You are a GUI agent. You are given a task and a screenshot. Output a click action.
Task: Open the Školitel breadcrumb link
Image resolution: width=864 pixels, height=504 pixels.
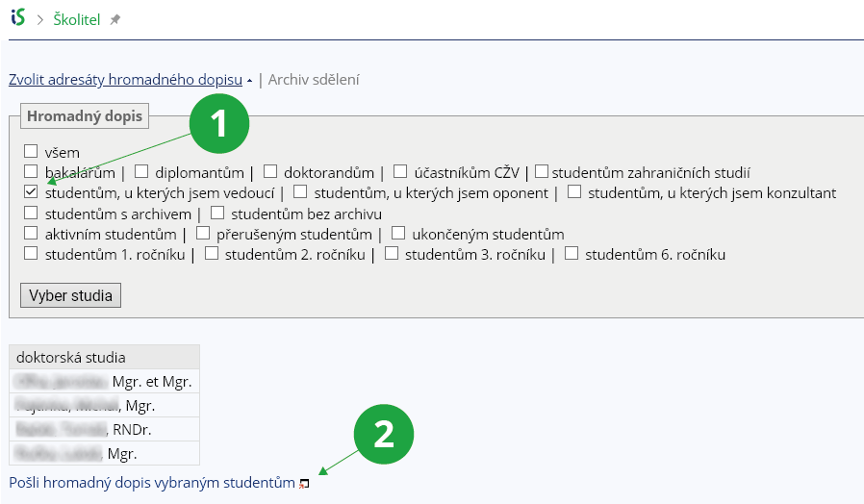click(x=77, y=19)
